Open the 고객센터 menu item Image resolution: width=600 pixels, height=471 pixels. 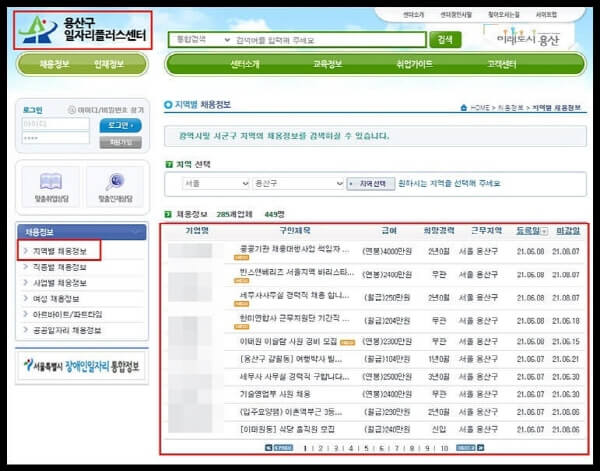click(502, 64)
